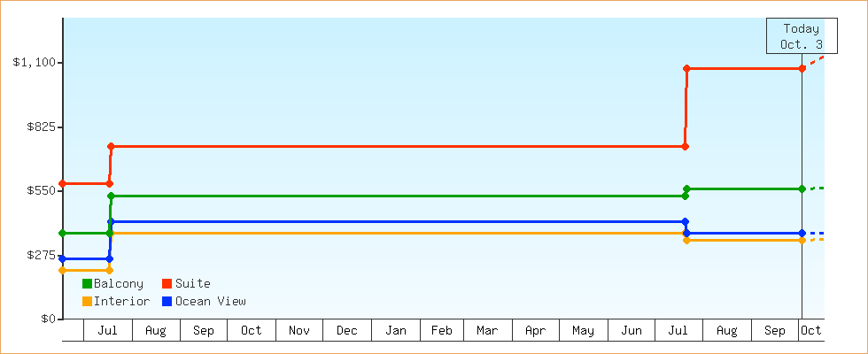Click the $825 price axis label
868x354 pixels.
point(41,127)
